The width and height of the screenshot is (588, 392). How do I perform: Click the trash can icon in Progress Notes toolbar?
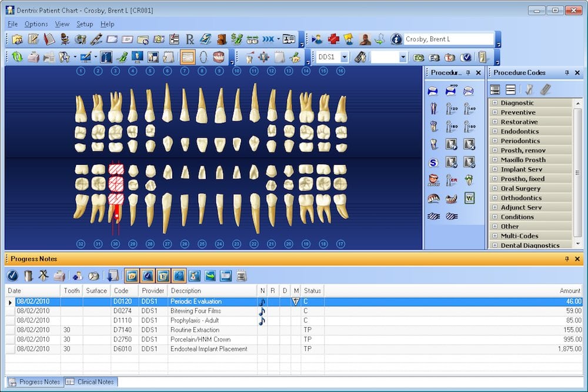coord(28,276)
